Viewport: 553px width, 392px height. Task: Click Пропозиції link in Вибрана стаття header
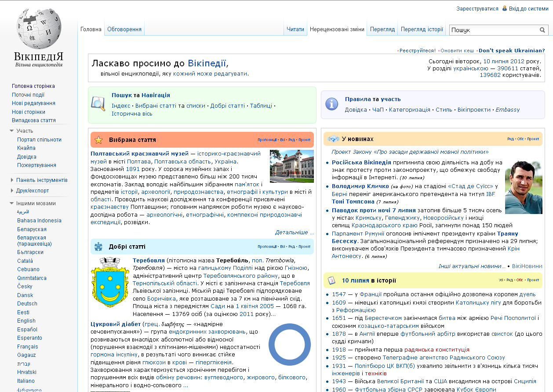coord(267,140)
